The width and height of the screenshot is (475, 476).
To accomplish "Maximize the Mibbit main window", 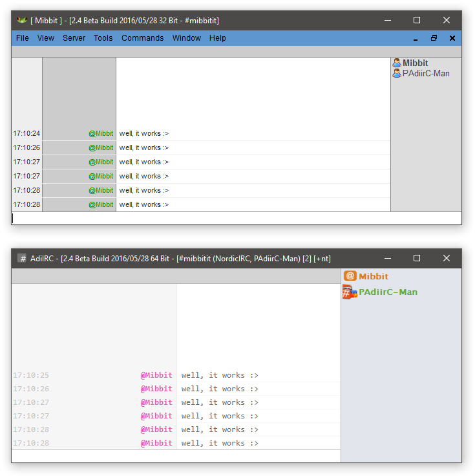I will click(x=417, y=20).
